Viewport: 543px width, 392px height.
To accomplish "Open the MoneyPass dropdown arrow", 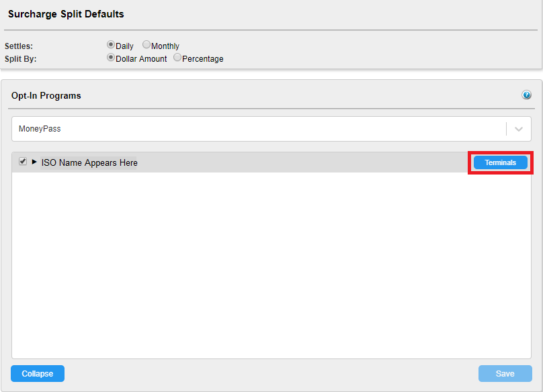I will pyautogui.click(x=518, y=129).
